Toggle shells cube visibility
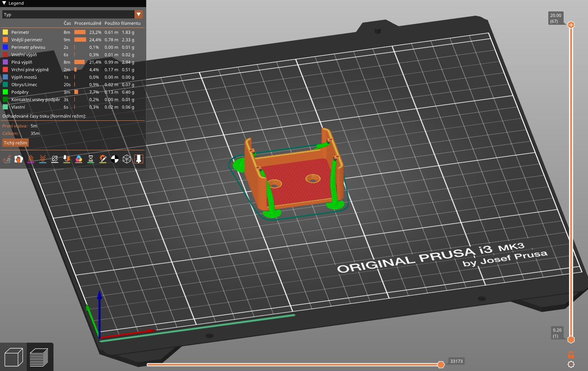The width and height of the screenshot is (588, 371). click(127, 159)
